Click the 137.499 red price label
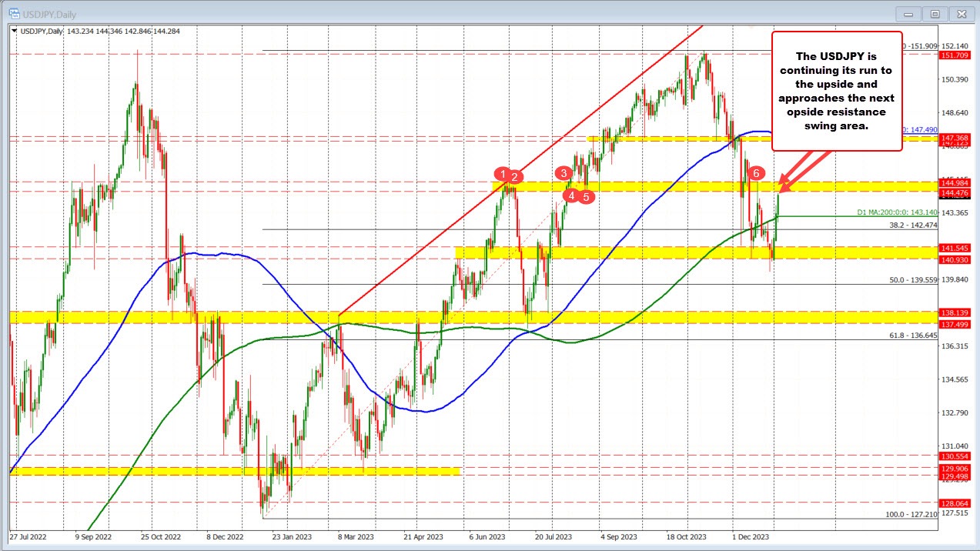The width and height of the screenshot is (980, 551). tap(954, 325)
